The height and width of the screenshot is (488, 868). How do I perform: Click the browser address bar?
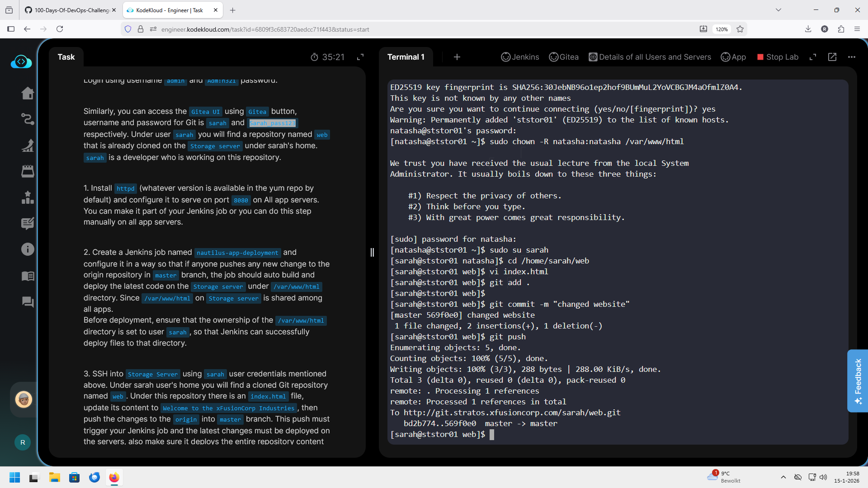(407, 29)
